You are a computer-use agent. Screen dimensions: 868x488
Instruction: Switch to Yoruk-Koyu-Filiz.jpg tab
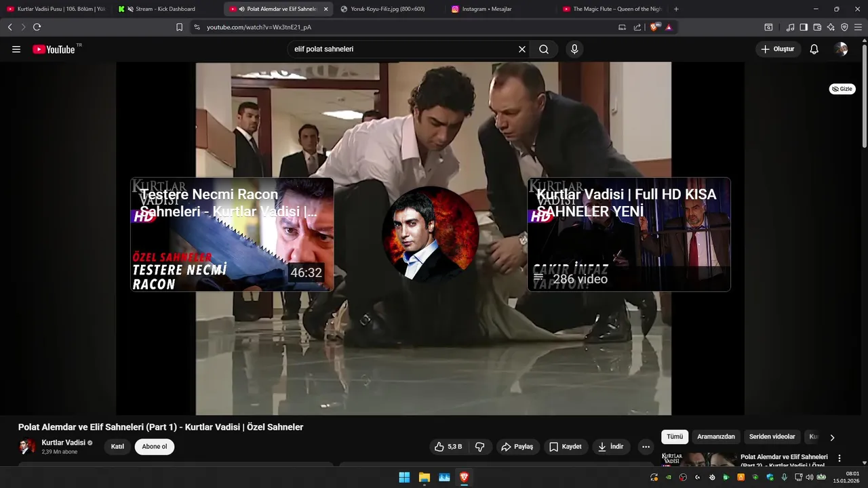pyautogui.click(x=388, y=9)
